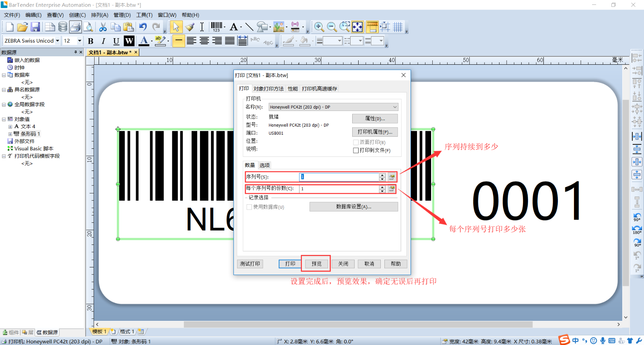644x345 pixels.
Task: Click the 数据库设置 button
Action: [353, 207]
